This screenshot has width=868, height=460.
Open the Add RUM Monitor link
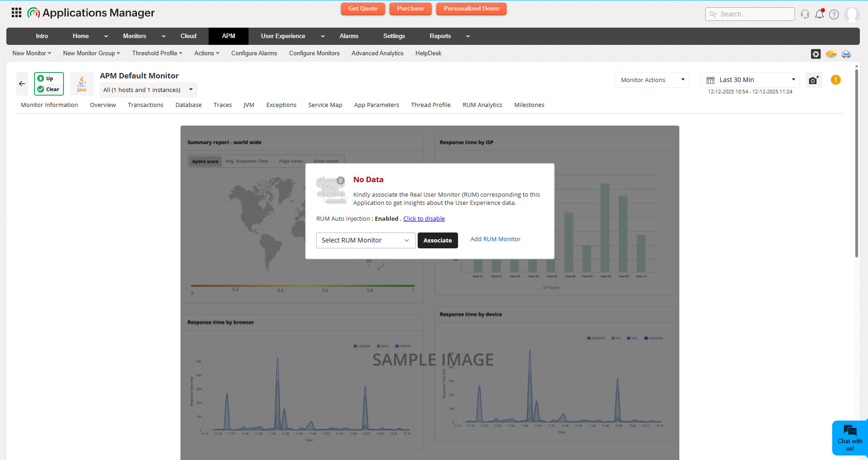[495, 239]
